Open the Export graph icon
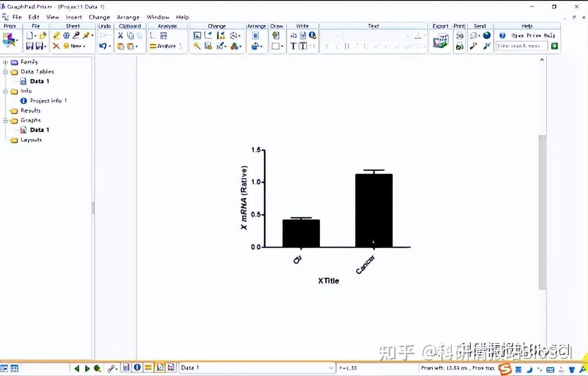This screenshot has height=376, width=588. pyautogui.click(x=440, y=40)
